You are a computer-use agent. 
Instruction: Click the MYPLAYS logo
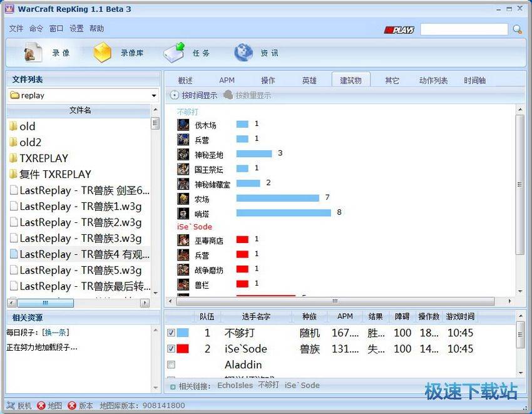pos(399,29)
